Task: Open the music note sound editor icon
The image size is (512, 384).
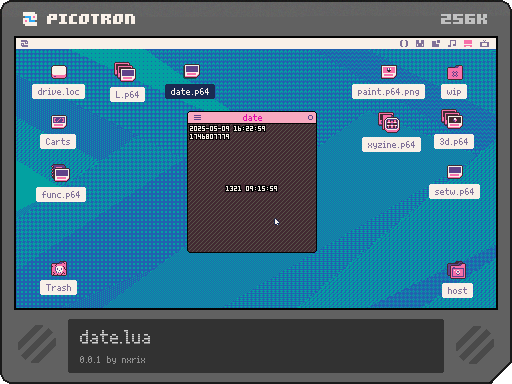Action: tap(452, 43)
